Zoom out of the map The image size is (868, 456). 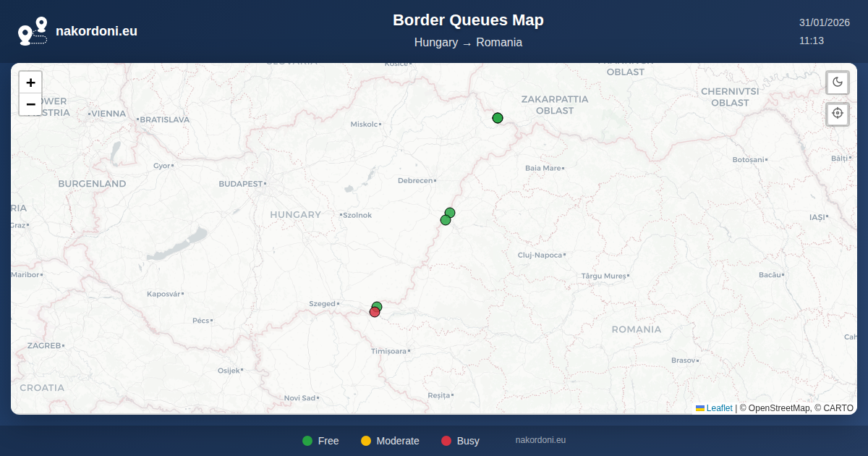(x=30, y=104)
